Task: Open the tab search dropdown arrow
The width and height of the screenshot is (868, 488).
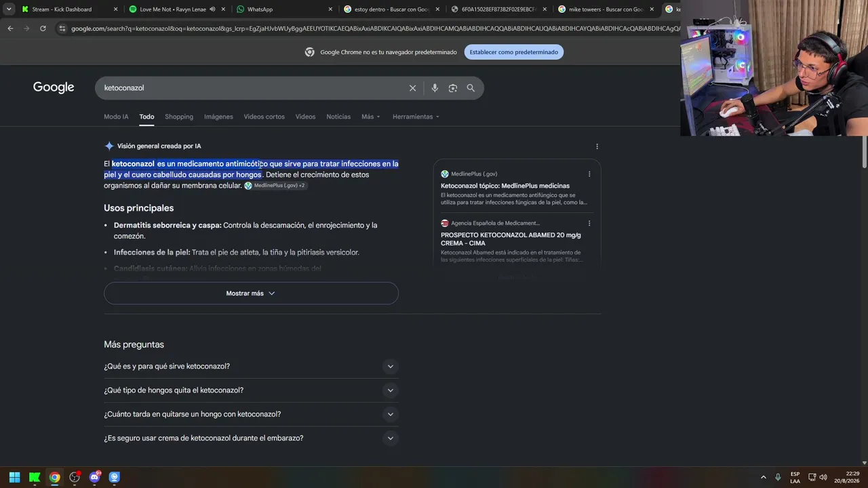Action: 9,9
